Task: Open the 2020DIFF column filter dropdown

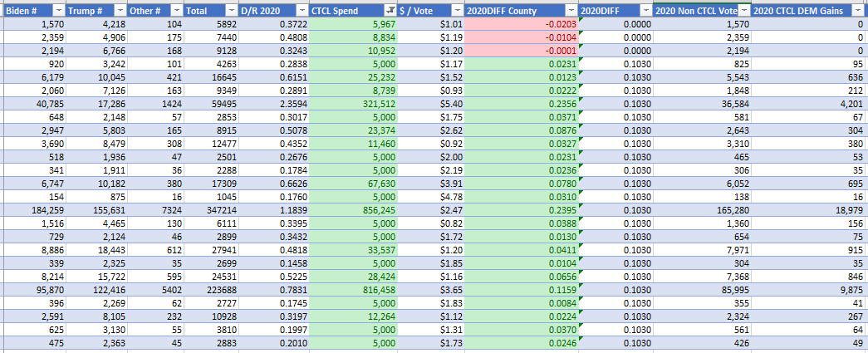Action: [x=645, y=11]
